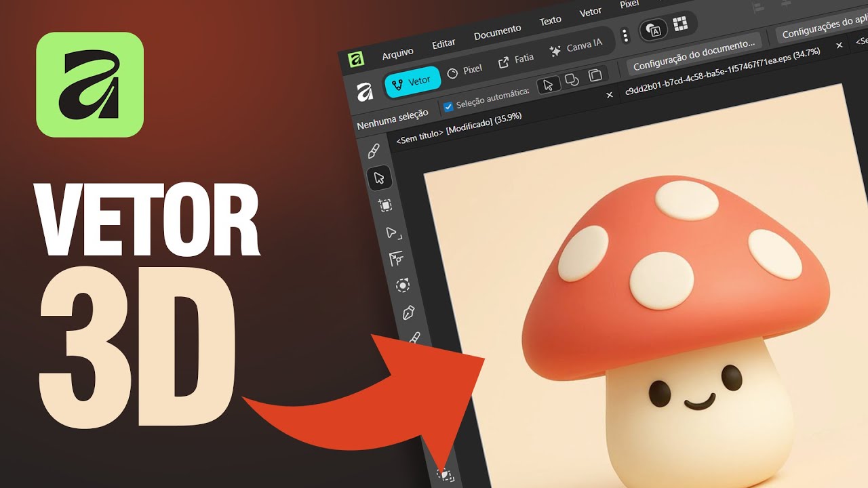This screenshot has height=488, width=868.
Task: Click the white Affinity logo beside Vetor button
Action: [x=365, y=92]
